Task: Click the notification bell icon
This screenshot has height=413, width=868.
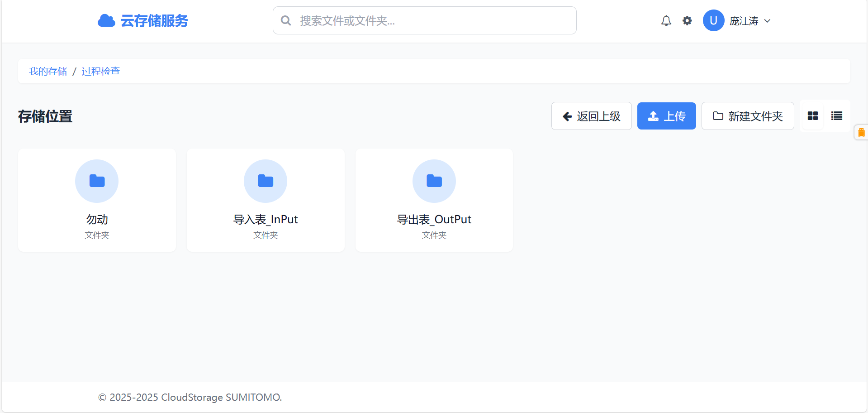Action: click(666, 21)
